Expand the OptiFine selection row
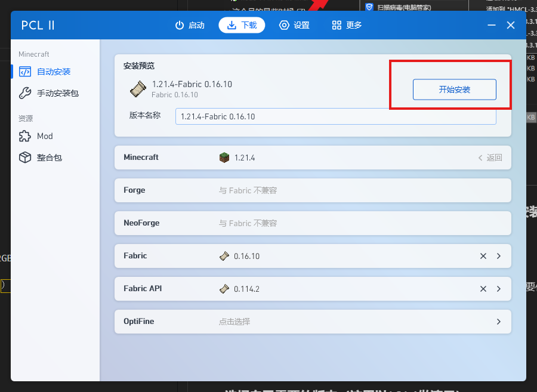This screenshot has width=537, height=392. point(499,322)
